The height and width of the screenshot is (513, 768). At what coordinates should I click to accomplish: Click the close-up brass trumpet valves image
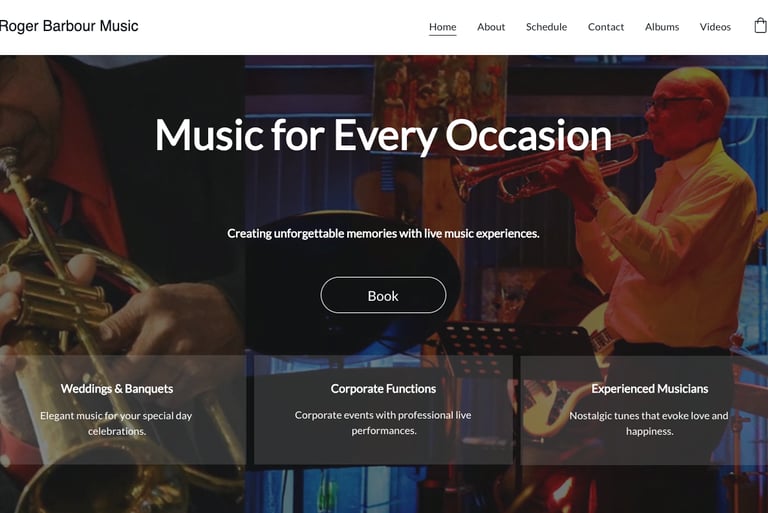point(64,294)
